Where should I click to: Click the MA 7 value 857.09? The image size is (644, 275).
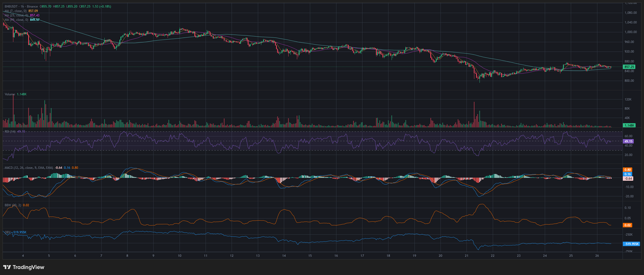point(33,11)
